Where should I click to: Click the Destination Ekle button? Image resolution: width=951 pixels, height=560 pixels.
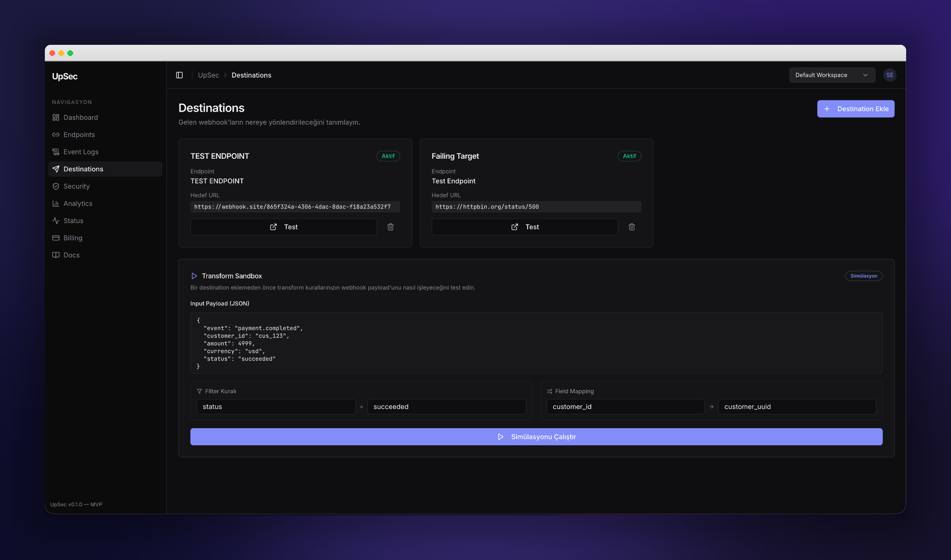(x=855, y=109)
